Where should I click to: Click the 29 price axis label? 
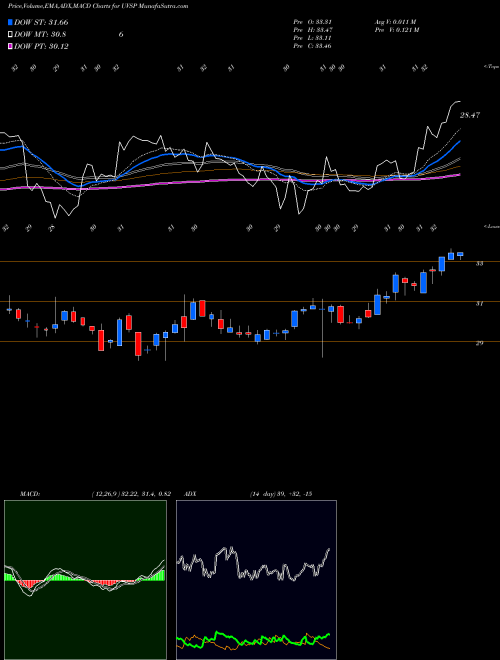(x=479, y=343)
